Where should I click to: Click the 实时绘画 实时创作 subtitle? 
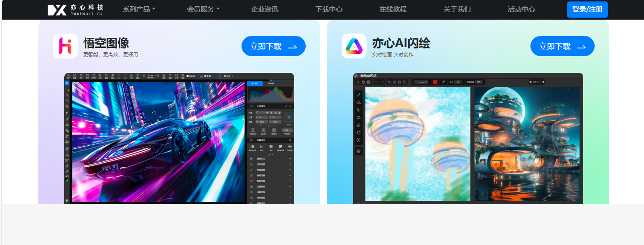coord(392,55)
